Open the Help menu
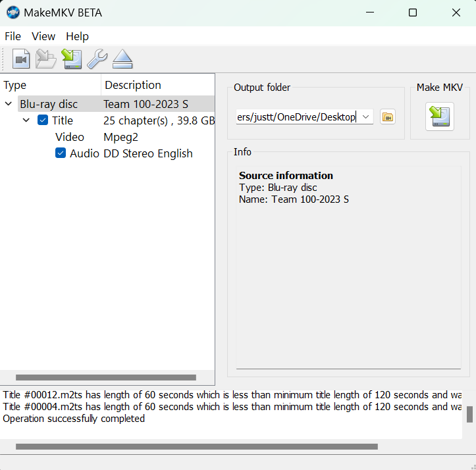 (x=78, y=36)
